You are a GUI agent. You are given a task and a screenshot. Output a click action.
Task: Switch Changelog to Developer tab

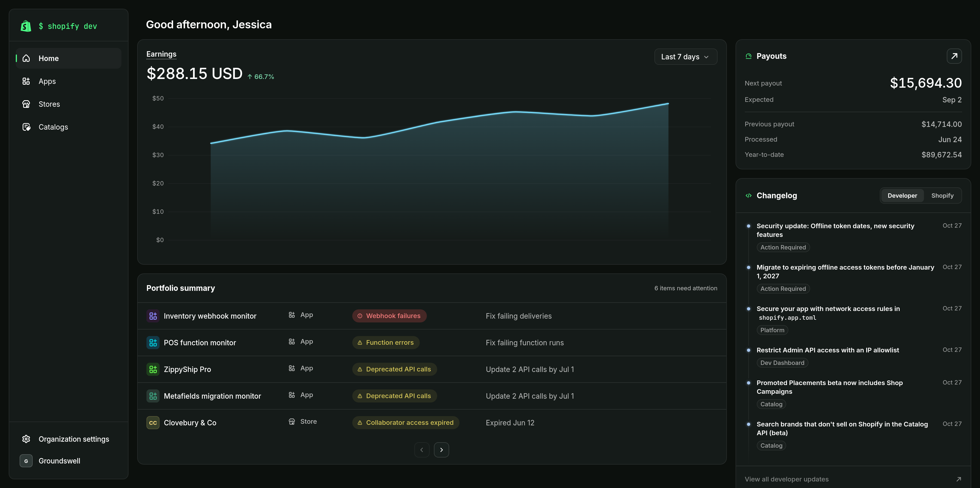[x=902, y=196]
